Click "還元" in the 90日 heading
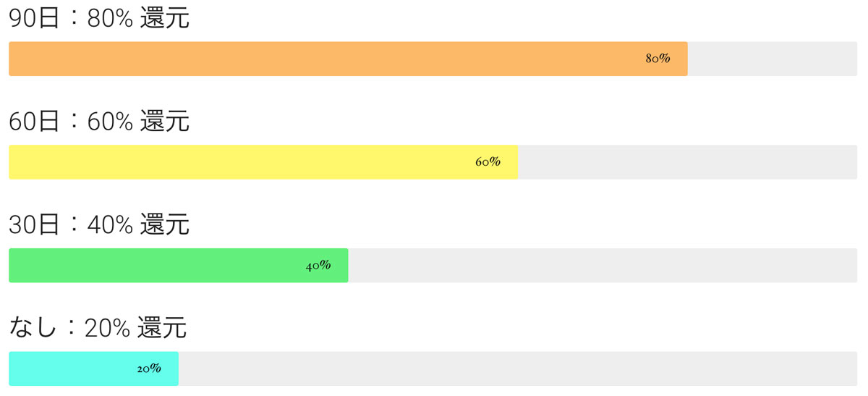This screenshot has width=868, height=396. (x=164, y=19)
